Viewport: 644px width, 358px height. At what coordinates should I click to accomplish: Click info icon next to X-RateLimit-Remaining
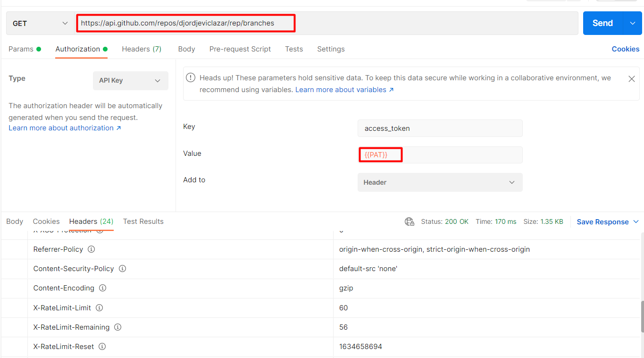118,327
